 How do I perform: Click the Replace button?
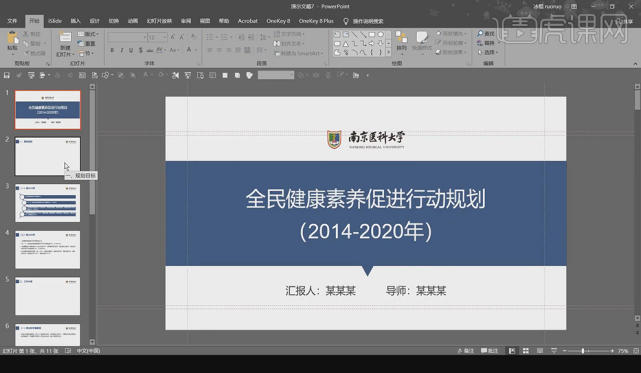point(488,43)
